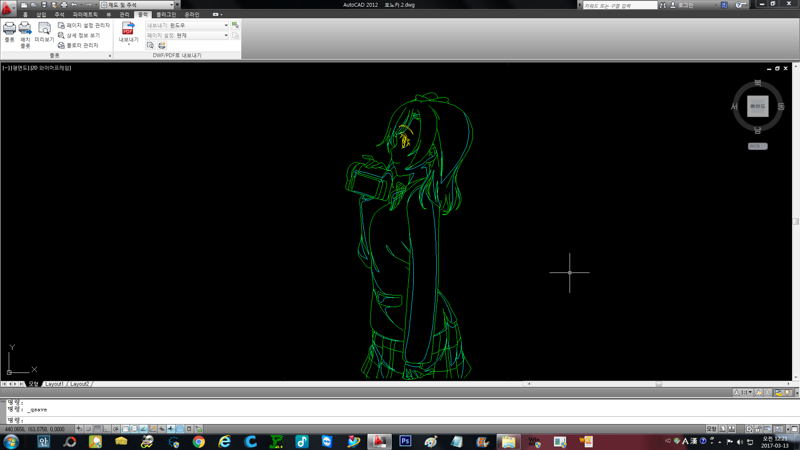Click Autodesk Exchange icon in title bar
The height and width of the screenshot is (450, 800).
tap(724, 5)
